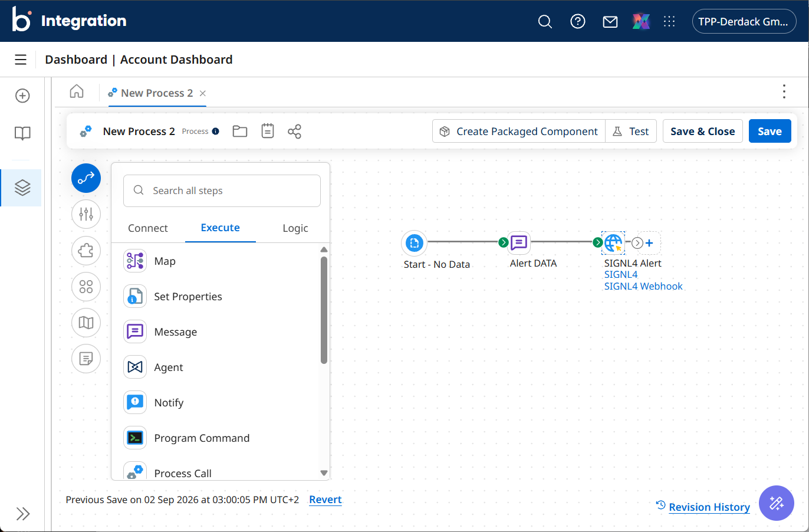Click Create Packaged Component button
The width and height of the screenshot is (809, 532).
click(519, 132)
